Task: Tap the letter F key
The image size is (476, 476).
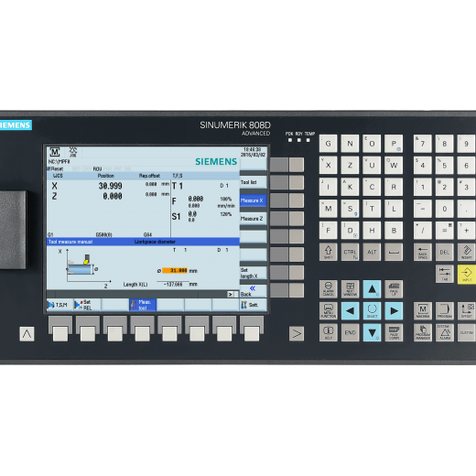Action: tap(329, 231)
